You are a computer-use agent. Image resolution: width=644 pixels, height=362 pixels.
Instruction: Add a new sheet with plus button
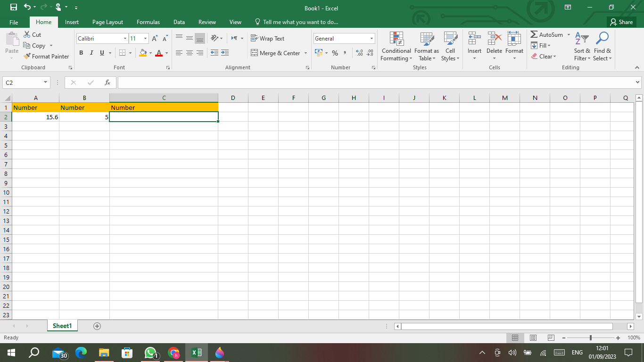(97, 326)
